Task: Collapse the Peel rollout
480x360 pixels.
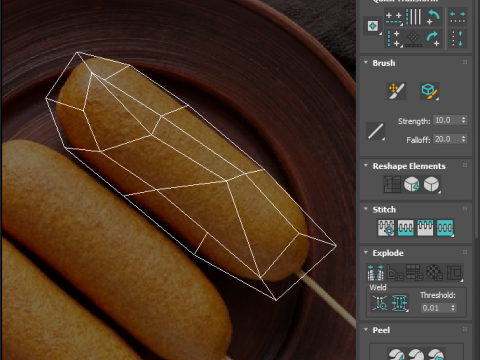Action: click(x=366, y=330)
